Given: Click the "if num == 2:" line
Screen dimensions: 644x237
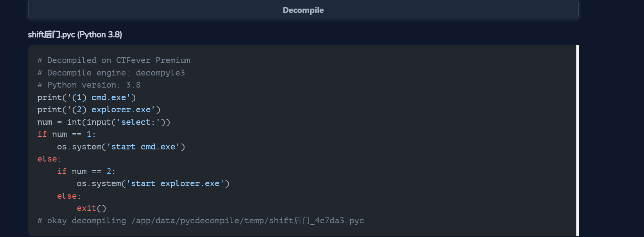Looking at the screenshot, I should point(86,171).
